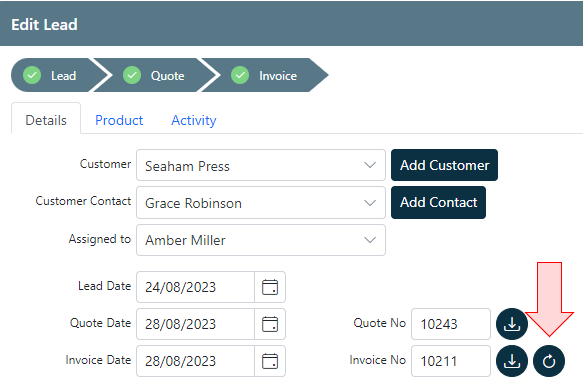
Task: Switch to the Details tab
Action: pos(46,120)
